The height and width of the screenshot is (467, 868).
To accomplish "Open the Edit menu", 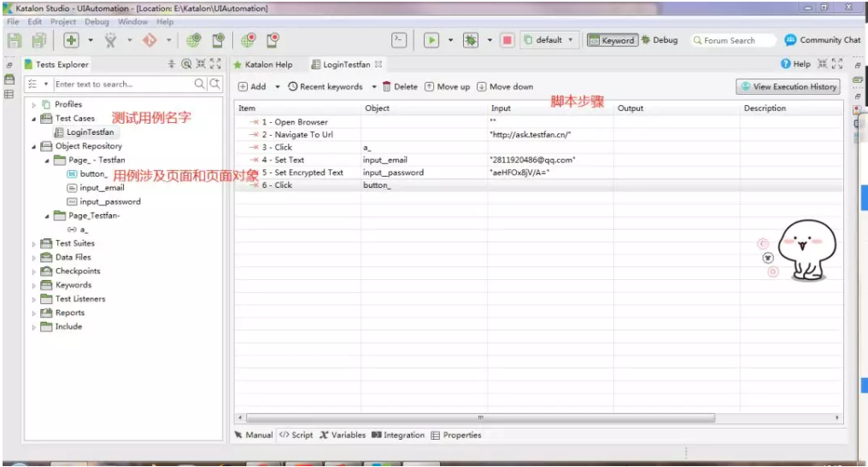I will [35, 21].
